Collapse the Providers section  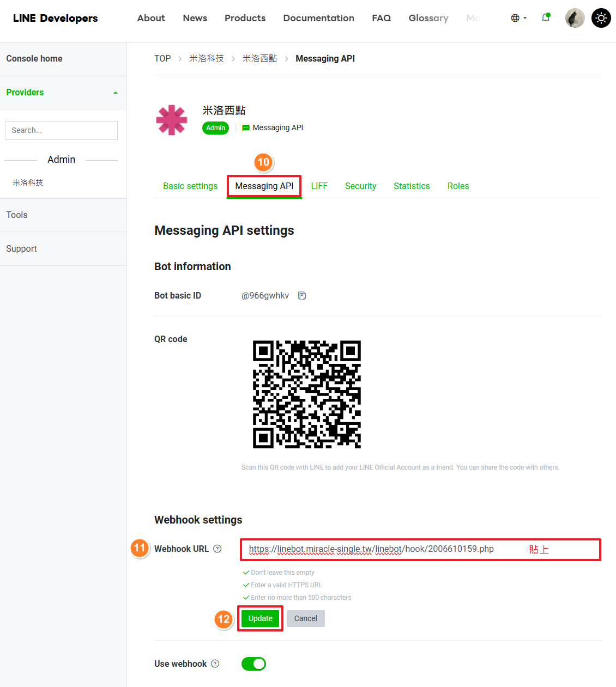coord(115,93)
